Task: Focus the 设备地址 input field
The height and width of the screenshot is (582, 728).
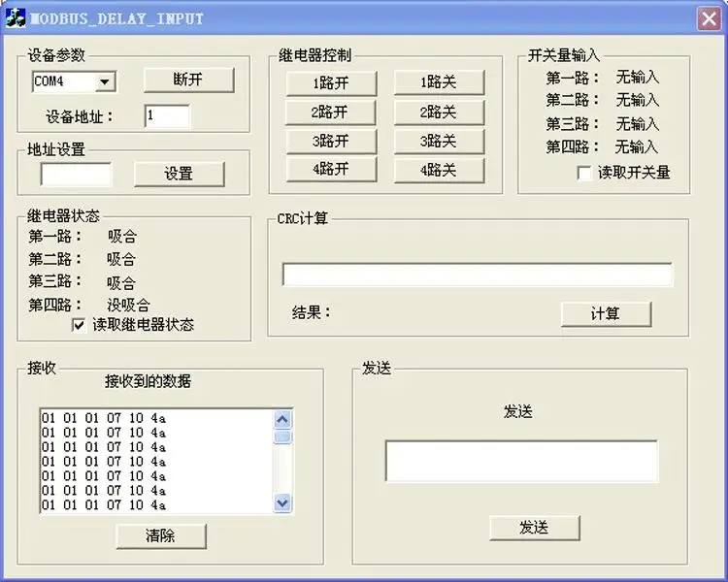Action: point(167,116)
